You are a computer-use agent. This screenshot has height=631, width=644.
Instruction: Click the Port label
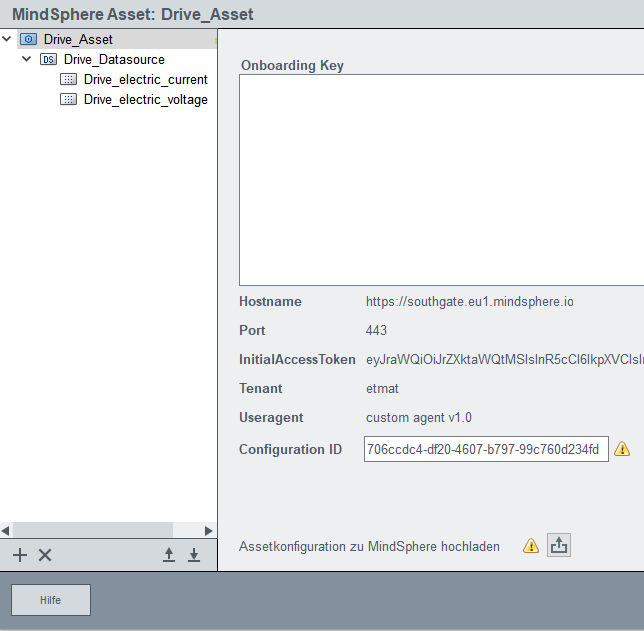[252, 330]
